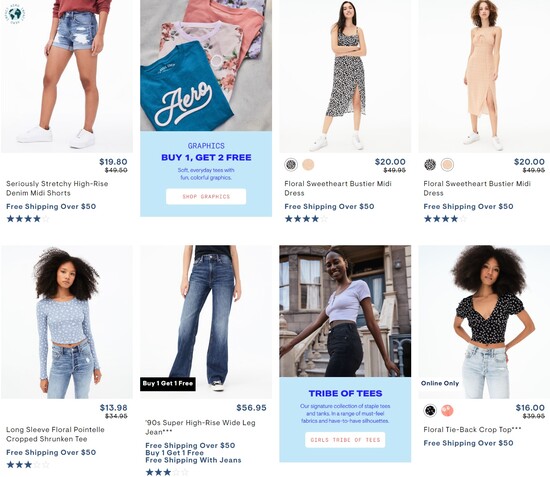Click the globe sustainability badge icon

15,14
